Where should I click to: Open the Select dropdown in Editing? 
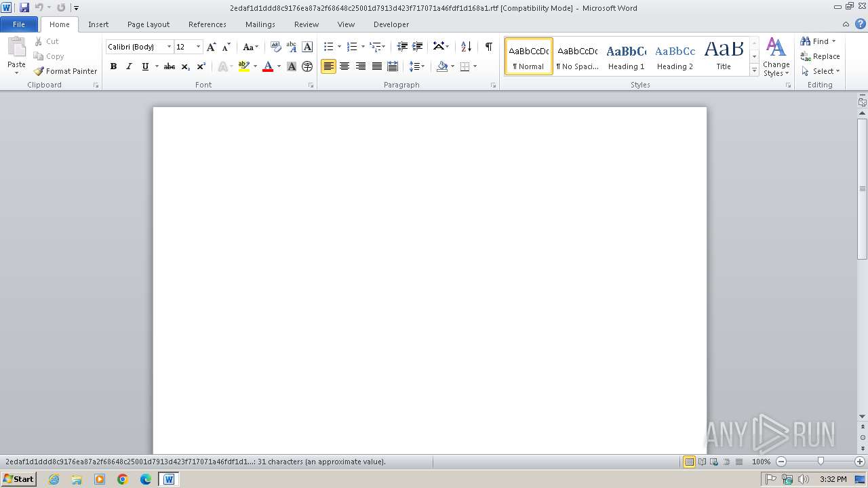click(x=821, y=71)
